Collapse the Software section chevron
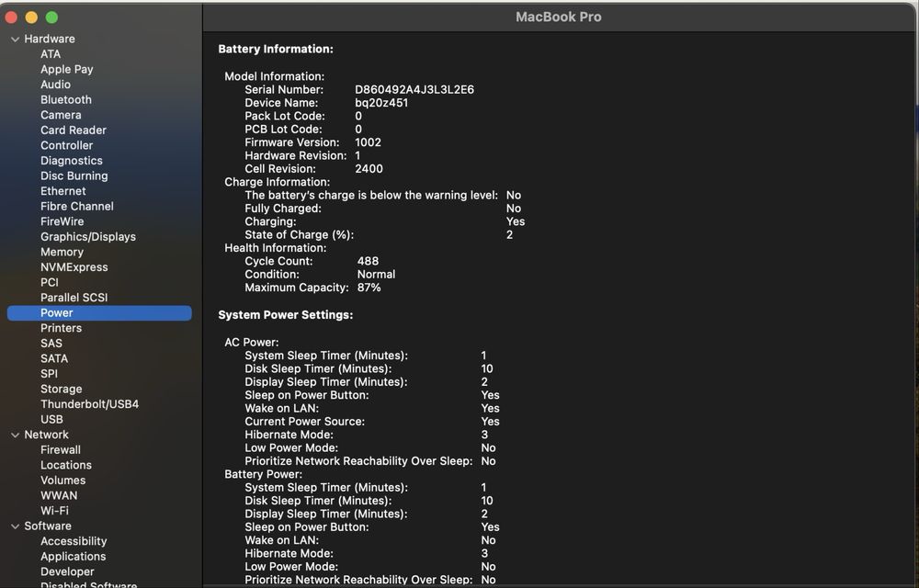The height and width of the screenshot is (588, 919). (x=16, y=526)
